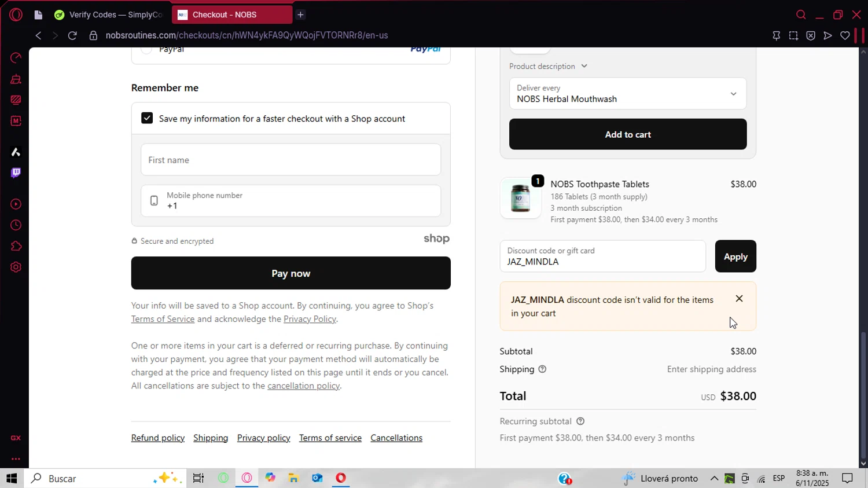Bookmark page with heart icon
868x488 pixels.
coord(845,35)
